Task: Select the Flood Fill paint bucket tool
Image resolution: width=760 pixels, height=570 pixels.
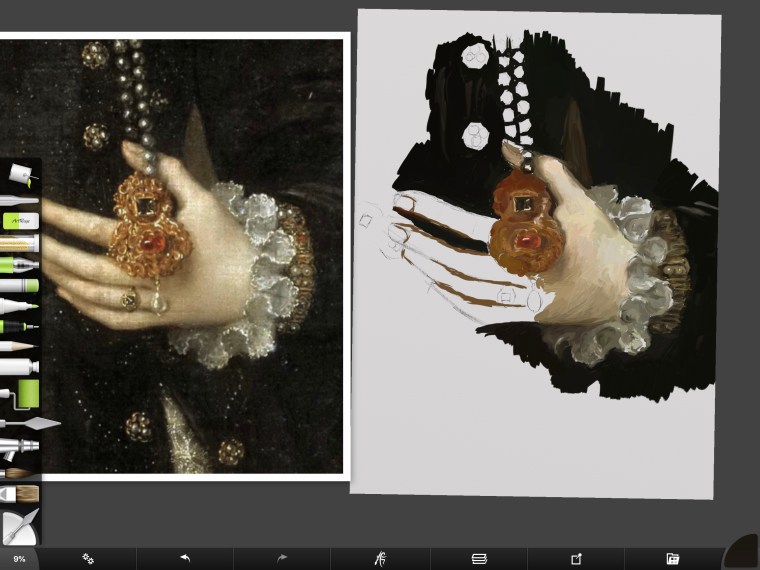Action: tap(23, 176)
